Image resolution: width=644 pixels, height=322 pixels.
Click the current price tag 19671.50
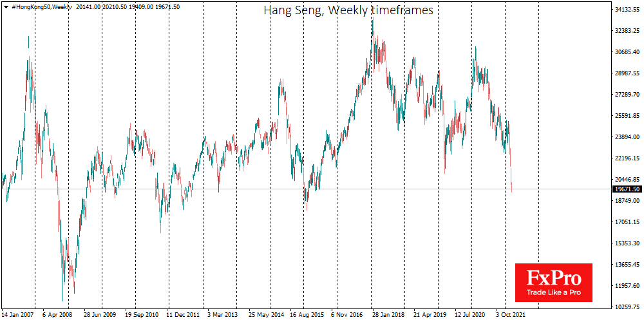[627, 189]
